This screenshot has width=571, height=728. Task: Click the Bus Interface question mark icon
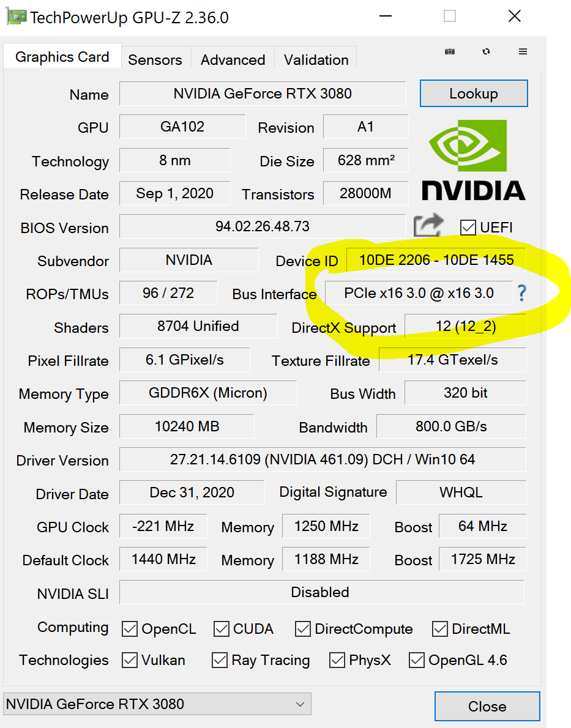(x=522, y=293)
